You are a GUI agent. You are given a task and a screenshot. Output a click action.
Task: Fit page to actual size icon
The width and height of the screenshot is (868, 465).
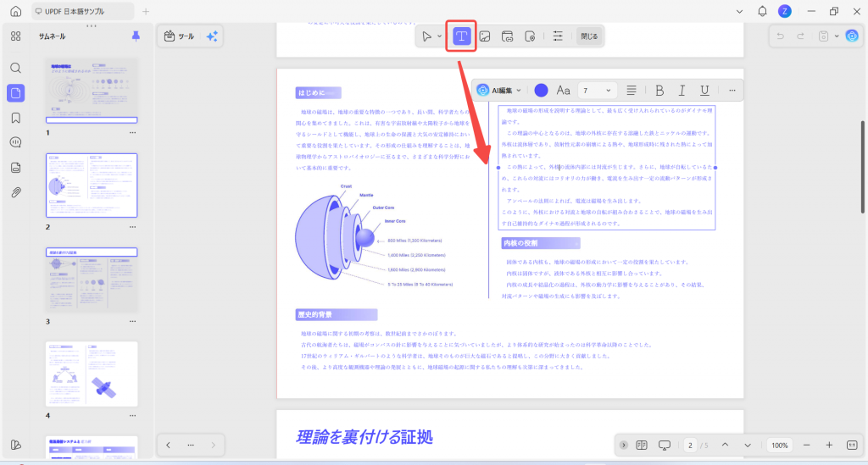(x=852, y=445)
